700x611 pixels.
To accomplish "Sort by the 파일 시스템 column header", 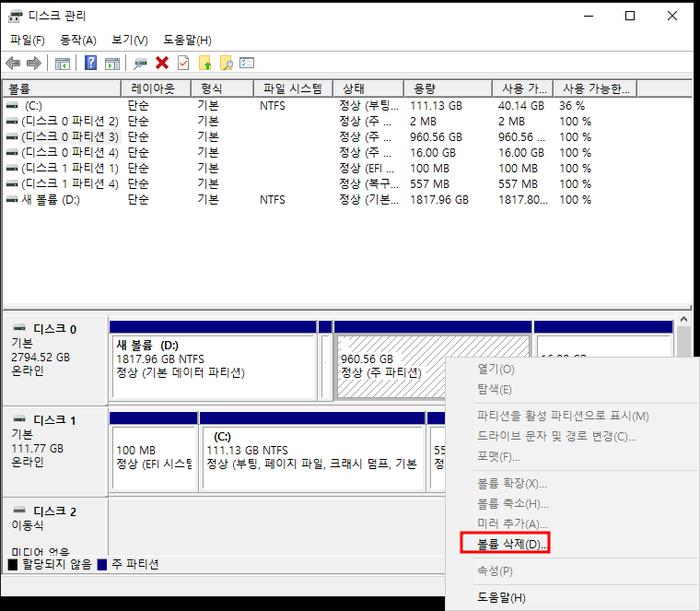I will click(x=293, y=88).
